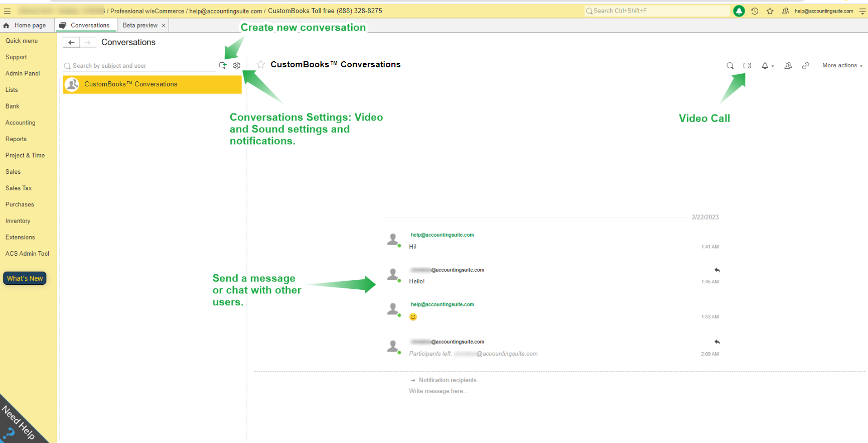Start a video call
Screen dimensions: 868x443
pyautogui.click(x=747, y=66)
